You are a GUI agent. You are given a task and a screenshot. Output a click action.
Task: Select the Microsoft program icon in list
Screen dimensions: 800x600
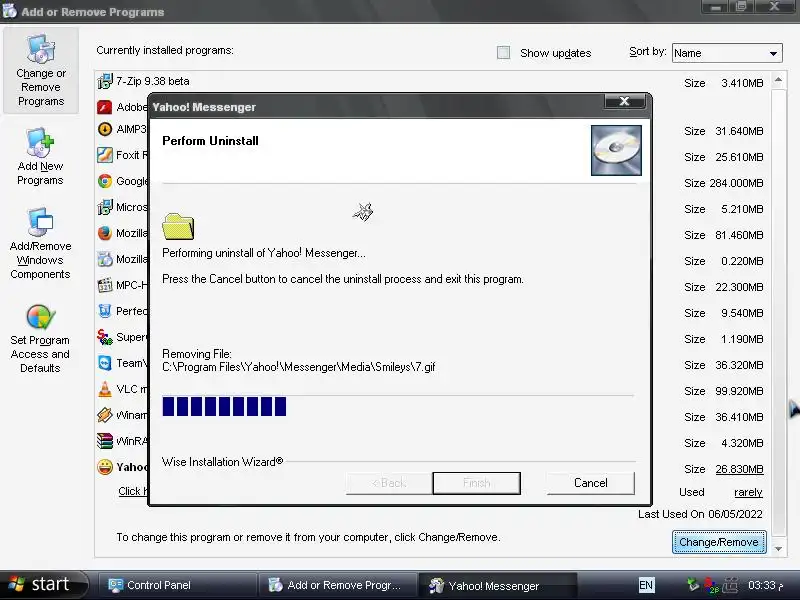[105, 207]
